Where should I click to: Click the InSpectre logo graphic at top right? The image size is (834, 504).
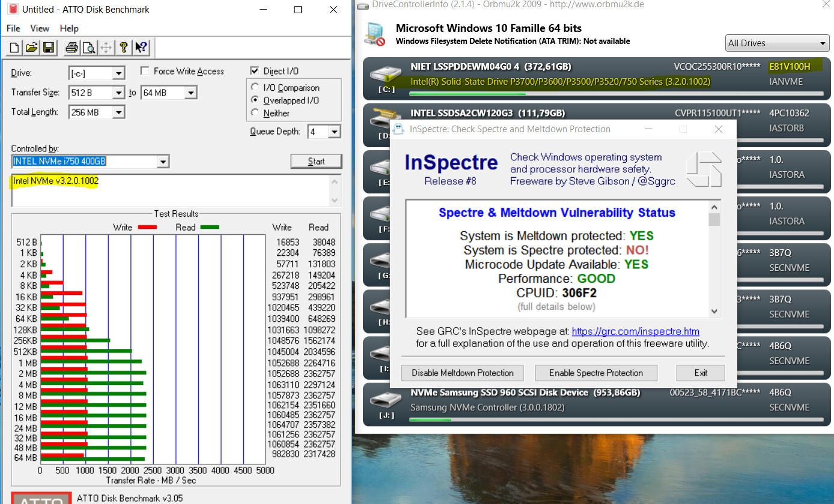704,169
